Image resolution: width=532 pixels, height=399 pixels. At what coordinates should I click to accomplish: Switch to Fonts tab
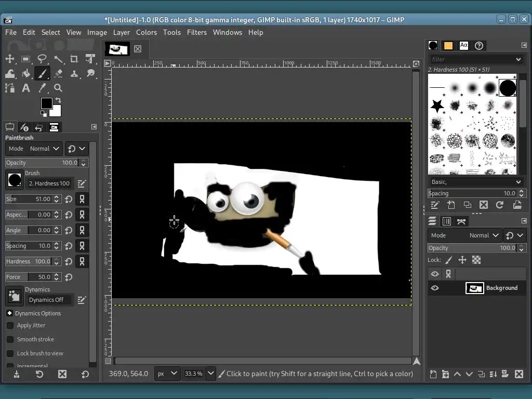(464, 46)
